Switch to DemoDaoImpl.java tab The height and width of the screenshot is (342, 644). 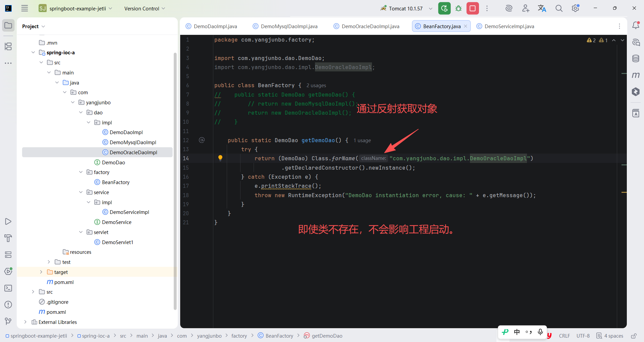[x=211, y=26]
